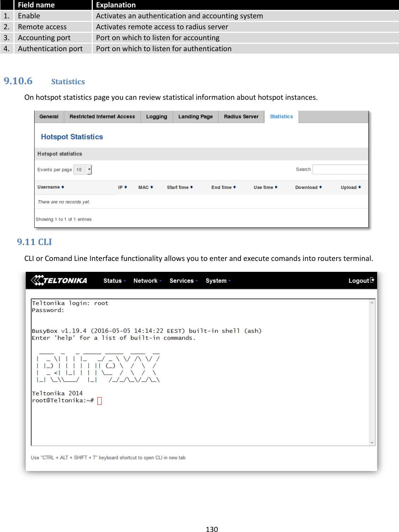Sort records by End time
Screen dimensions: 399x532
click(x=223, y=187)
